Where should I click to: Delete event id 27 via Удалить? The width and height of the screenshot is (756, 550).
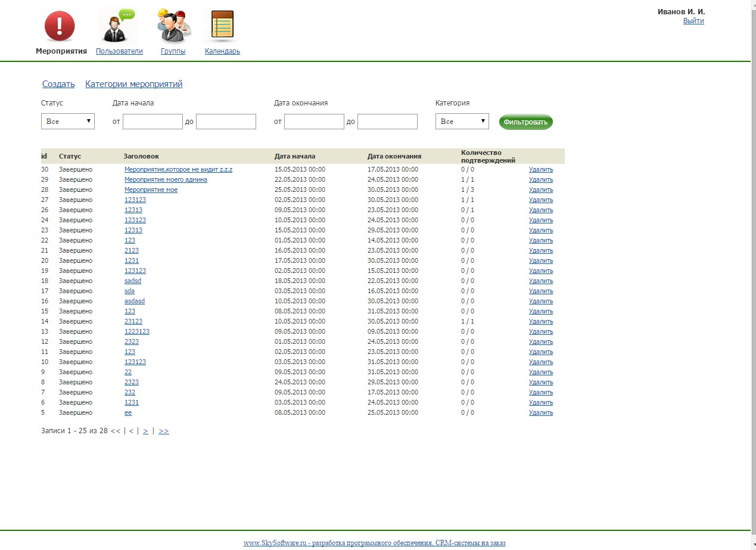click(541, 200)
